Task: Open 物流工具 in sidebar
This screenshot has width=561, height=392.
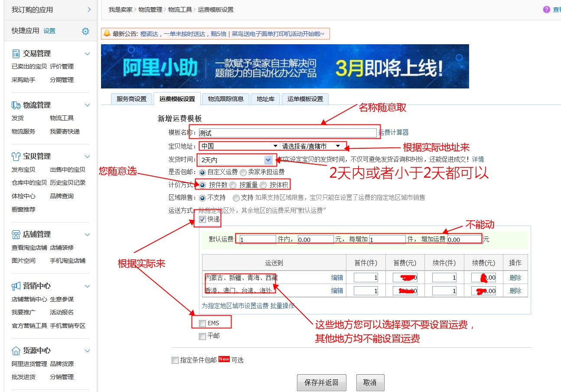Action: (62, 118)
